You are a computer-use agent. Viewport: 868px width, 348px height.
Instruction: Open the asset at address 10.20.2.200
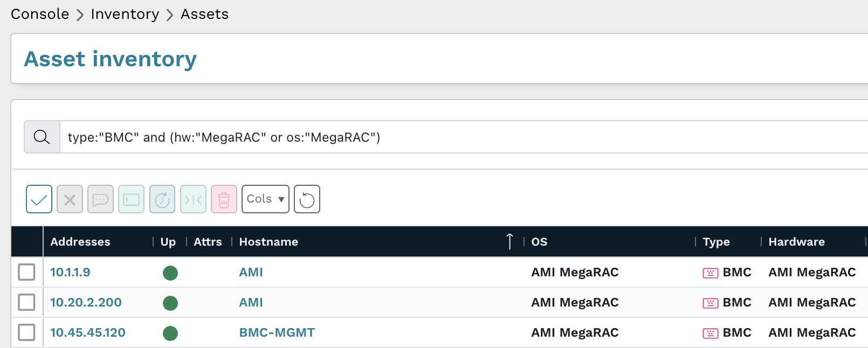click(x=86, y=302)
